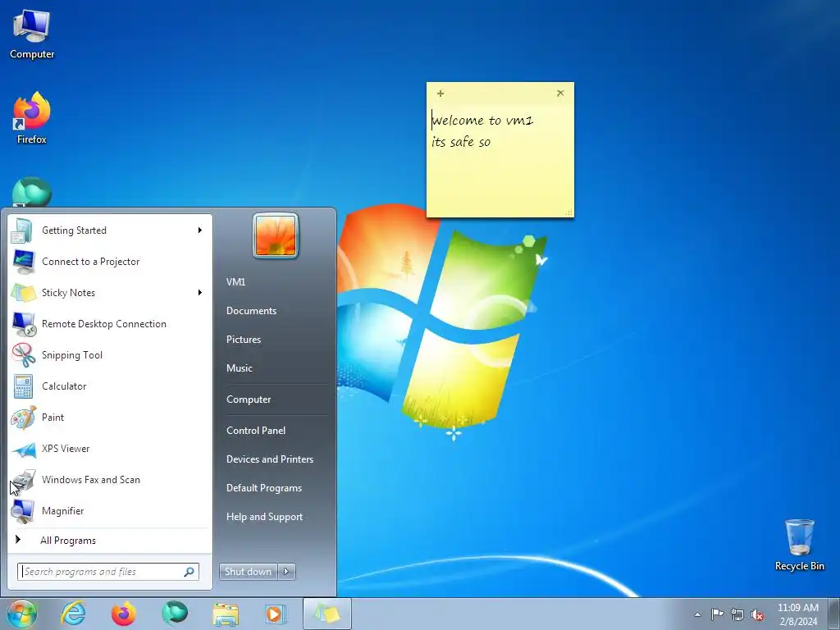Screen dimensions: 840x630
Task: Open Windows Explorer folder on taskbar
Action: point(226,614)
